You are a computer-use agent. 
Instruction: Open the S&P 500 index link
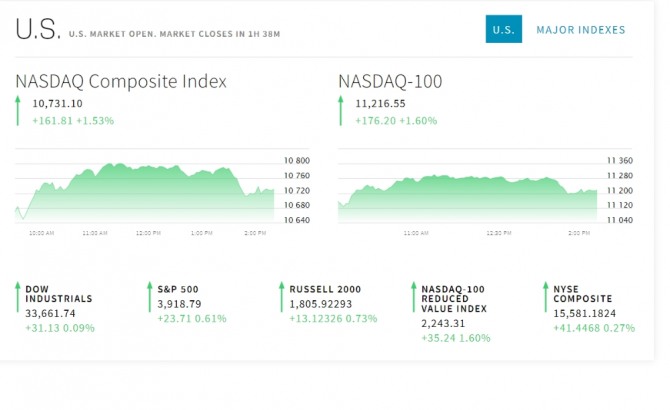point(178,288)
